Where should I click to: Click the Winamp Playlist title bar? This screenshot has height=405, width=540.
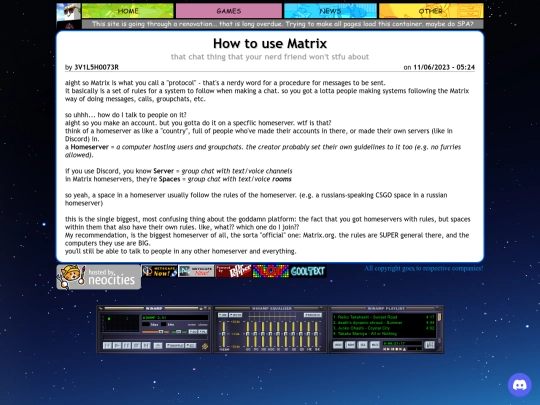pyautogui.click(x=386, y=308)
